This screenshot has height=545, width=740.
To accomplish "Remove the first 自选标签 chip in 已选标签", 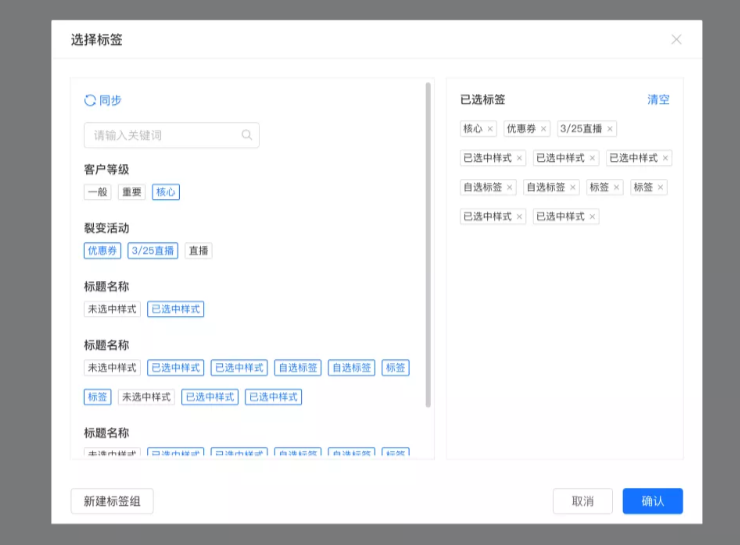I will click(x=509, y=187).
